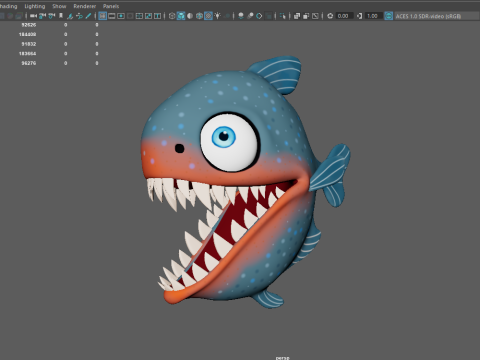Click the camera Bookmarks icon
Screen dimensions: 480x360
61,16
